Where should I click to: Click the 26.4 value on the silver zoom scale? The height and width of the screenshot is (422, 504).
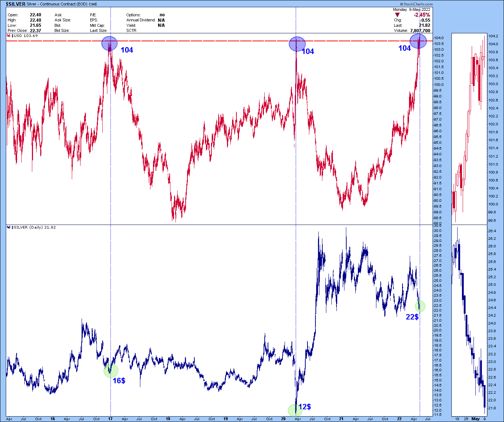coord(492,231)
